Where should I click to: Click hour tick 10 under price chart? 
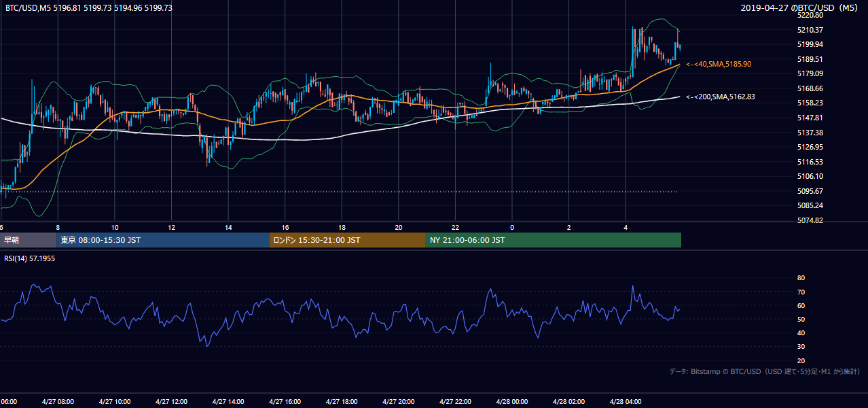click(115, 228)
